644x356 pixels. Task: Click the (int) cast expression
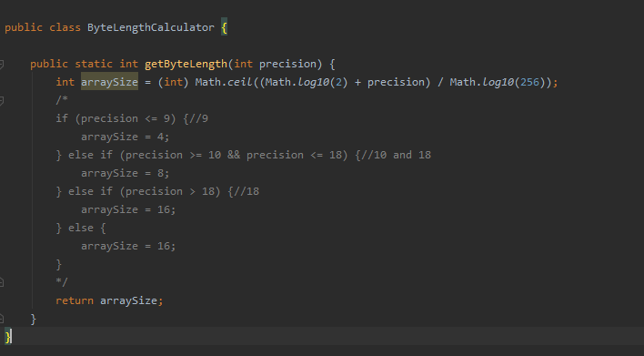173,82
